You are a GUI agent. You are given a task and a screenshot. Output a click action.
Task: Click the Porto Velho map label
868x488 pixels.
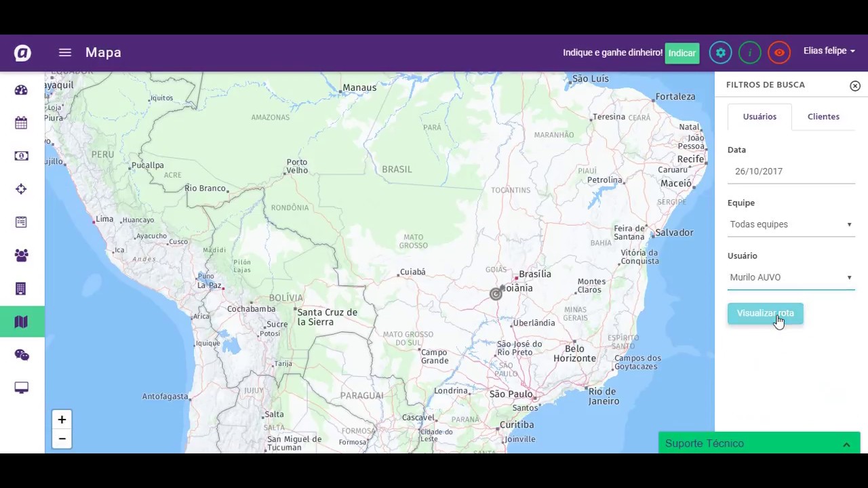(297, 166)
